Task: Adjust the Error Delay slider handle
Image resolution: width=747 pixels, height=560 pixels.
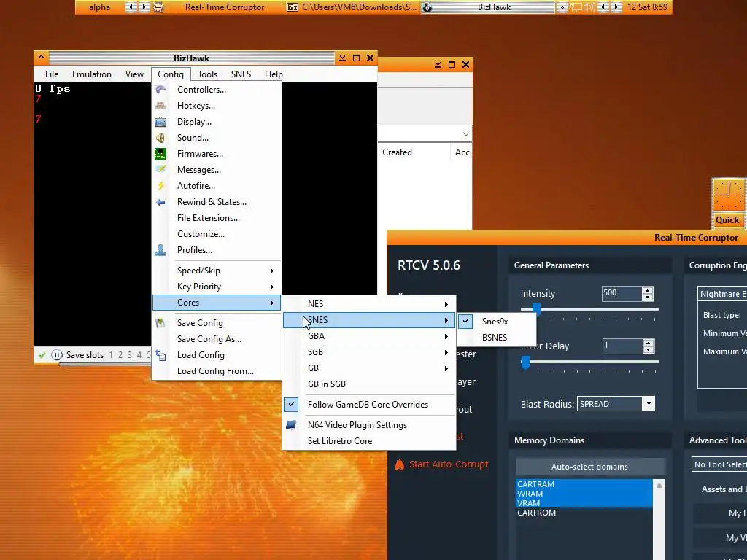Action: (x=525, y=363)
